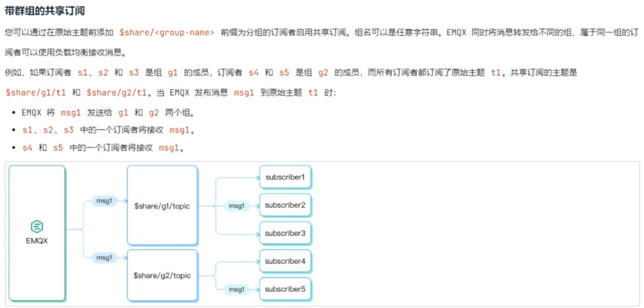Click the subscriber1 box

pyautogui.click(x=285, y=177)
